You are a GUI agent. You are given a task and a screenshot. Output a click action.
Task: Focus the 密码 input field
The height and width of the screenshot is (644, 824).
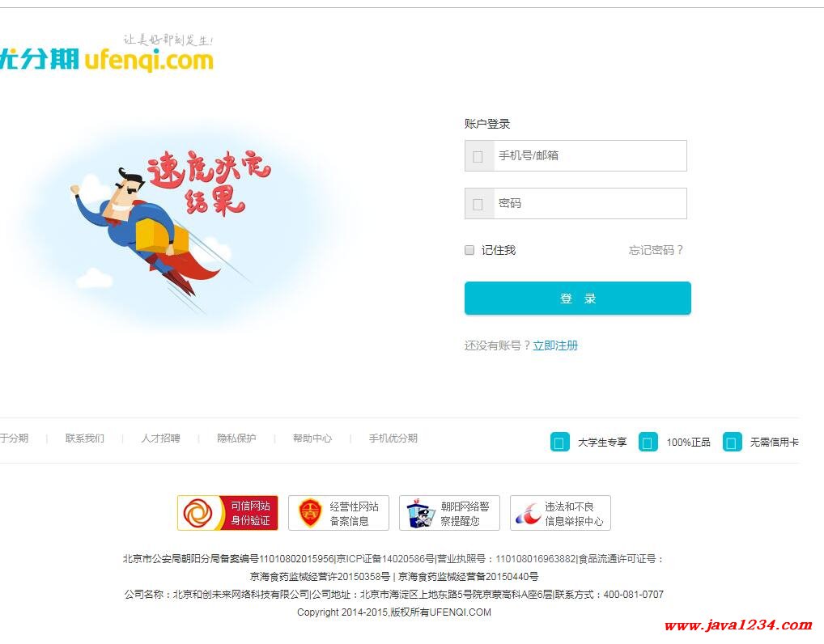tap(576, 203)
